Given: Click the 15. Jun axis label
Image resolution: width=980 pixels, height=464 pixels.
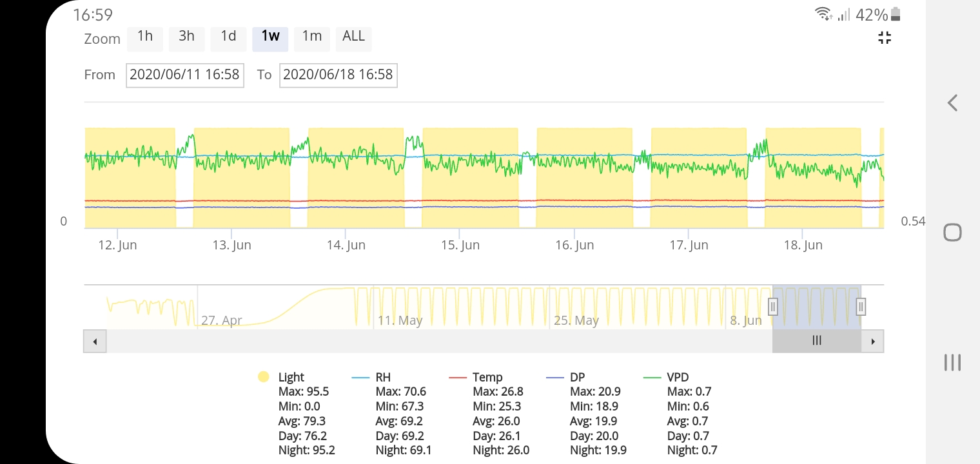Looking at the screenshot, I should point(460,246).
